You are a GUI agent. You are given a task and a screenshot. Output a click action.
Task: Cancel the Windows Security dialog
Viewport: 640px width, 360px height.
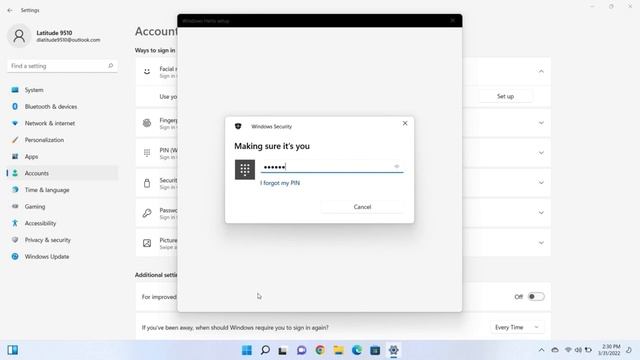point(362,207)
